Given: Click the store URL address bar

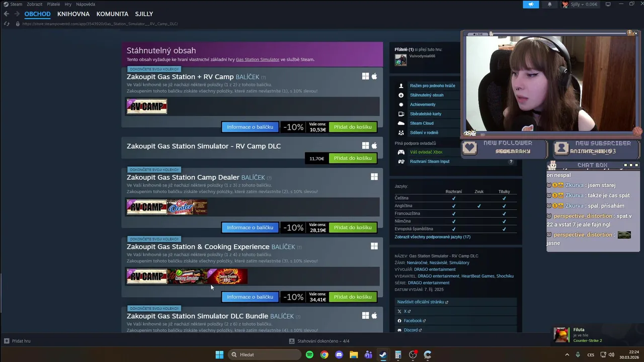Looking at the screenshot, I should (x=100, y=24).
